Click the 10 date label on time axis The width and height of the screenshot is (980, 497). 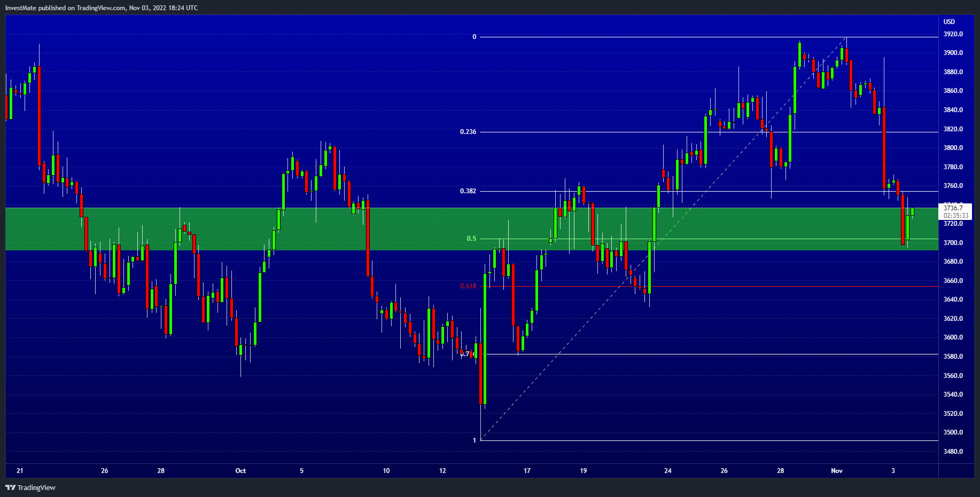(x=386, y=471)
